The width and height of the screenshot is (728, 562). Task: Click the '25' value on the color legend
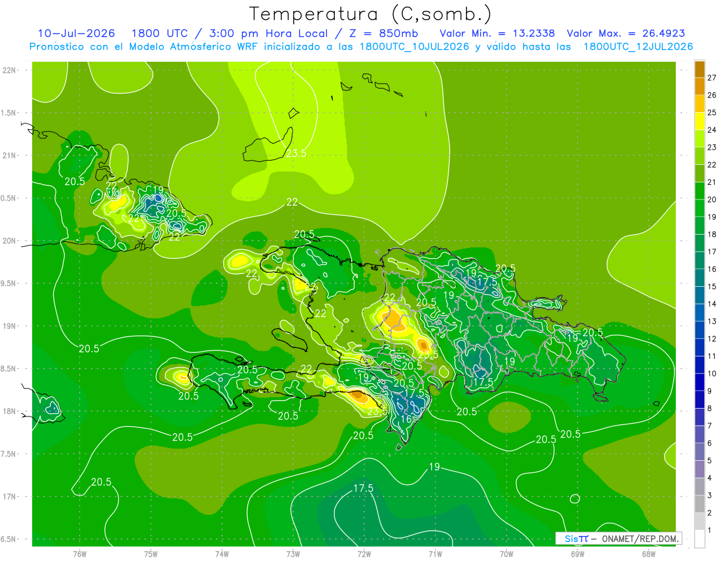(x=712, y=112)
